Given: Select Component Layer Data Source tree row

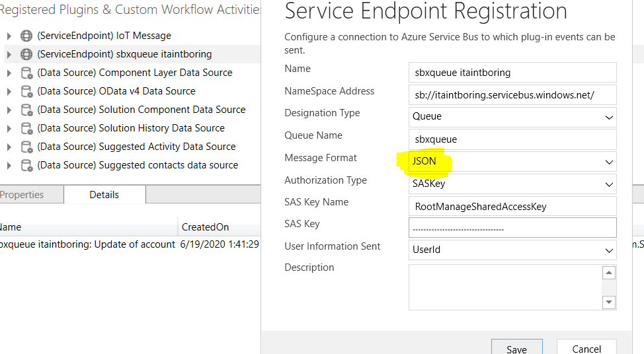Looking at the screenshot, I should coord(132,73).
